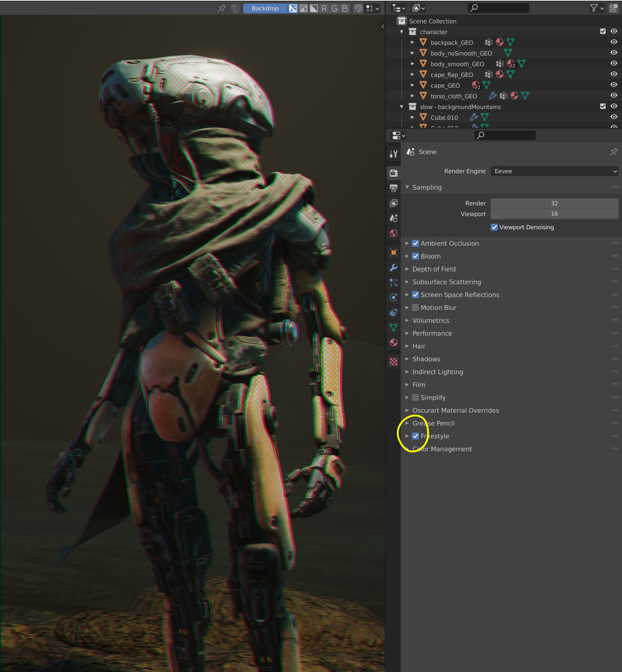The image size is (622, 672).
Task: Toggle the Backdrop button
Action: pos(265,8)
